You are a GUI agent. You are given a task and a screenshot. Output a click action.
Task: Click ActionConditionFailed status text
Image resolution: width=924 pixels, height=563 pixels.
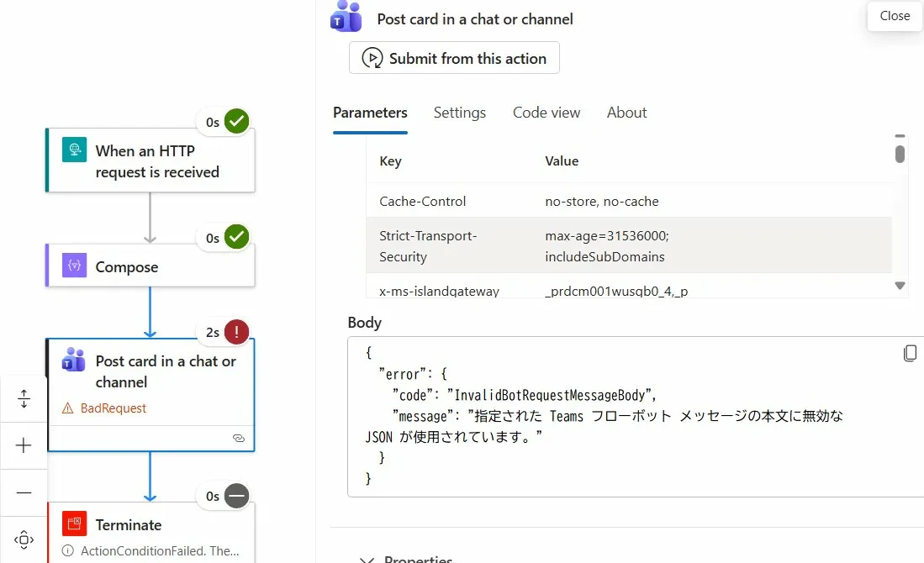click(x=160, y=550)
